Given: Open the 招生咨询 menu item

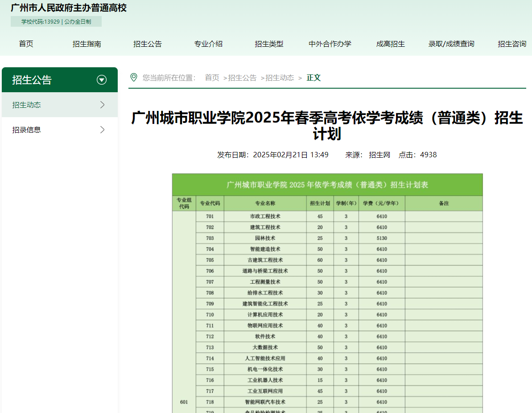Looking at the screenshot, I should (511, 44).
